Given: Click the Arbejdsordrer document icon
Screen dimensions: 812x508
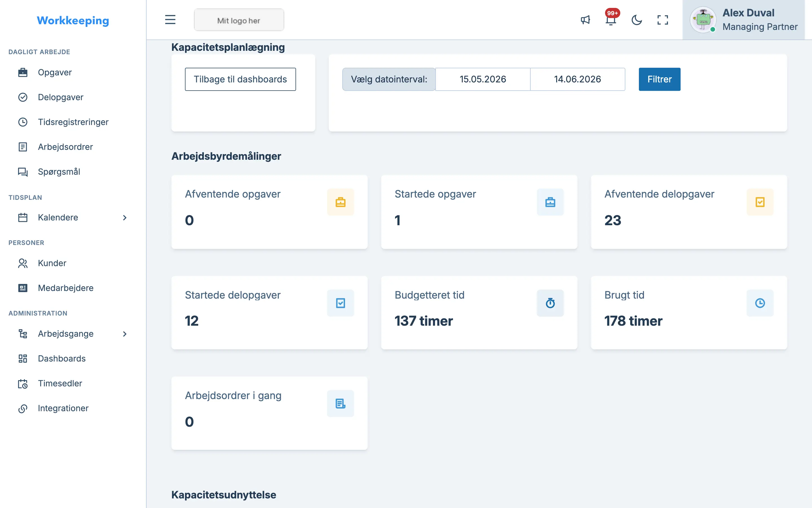Looking at the screenshot, I should click(23, 147).
